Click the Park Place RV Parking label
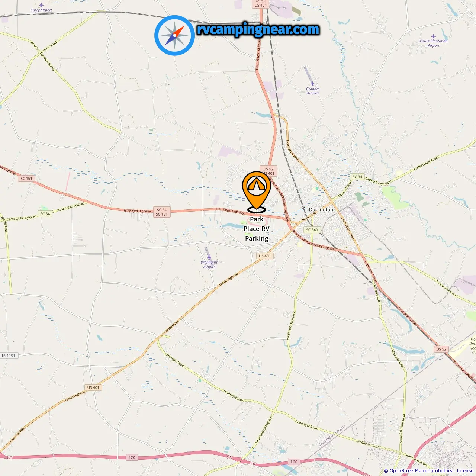Viewport: 476px width, 476px height. click(257, 229)
